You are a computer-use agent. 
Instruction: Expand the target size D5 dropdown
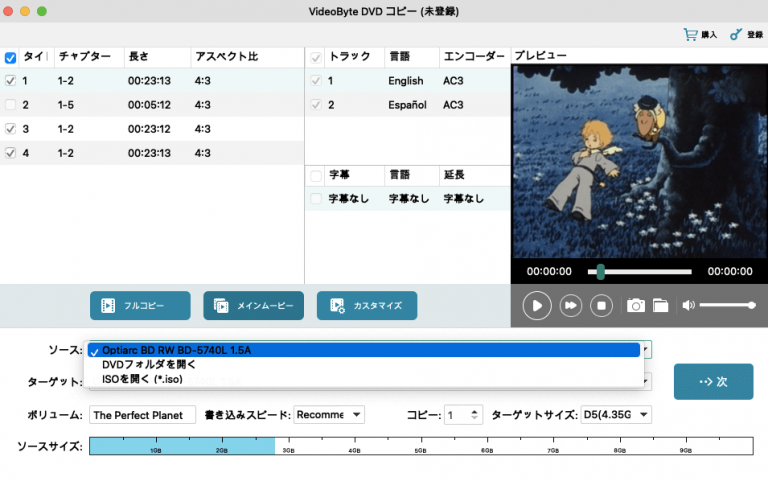click(615, 414)
